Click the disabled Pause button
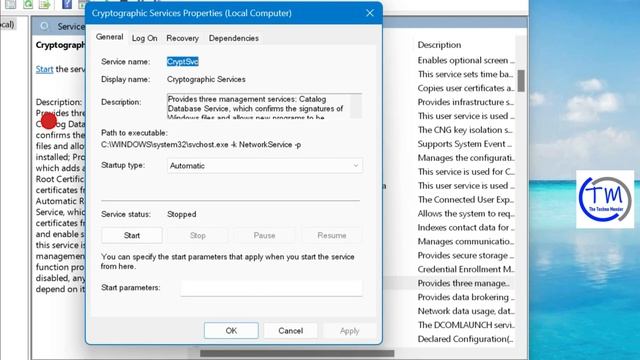The height and width of the screenshot is (360, 640). pyautogui.click(x=264, y=236)
